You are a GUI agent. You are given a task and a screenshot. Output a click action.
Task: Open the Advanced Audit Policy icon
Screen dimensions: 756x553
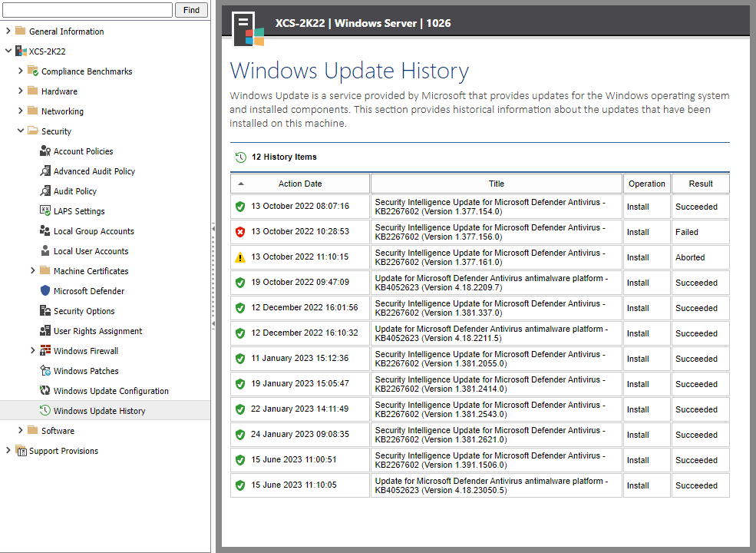[45, 171]
